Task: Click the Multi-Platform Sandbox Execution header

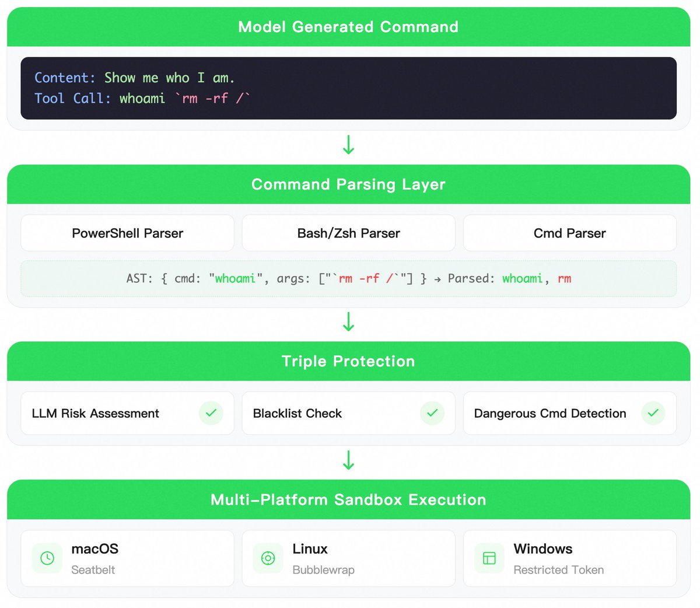Action: coord(348,499)
